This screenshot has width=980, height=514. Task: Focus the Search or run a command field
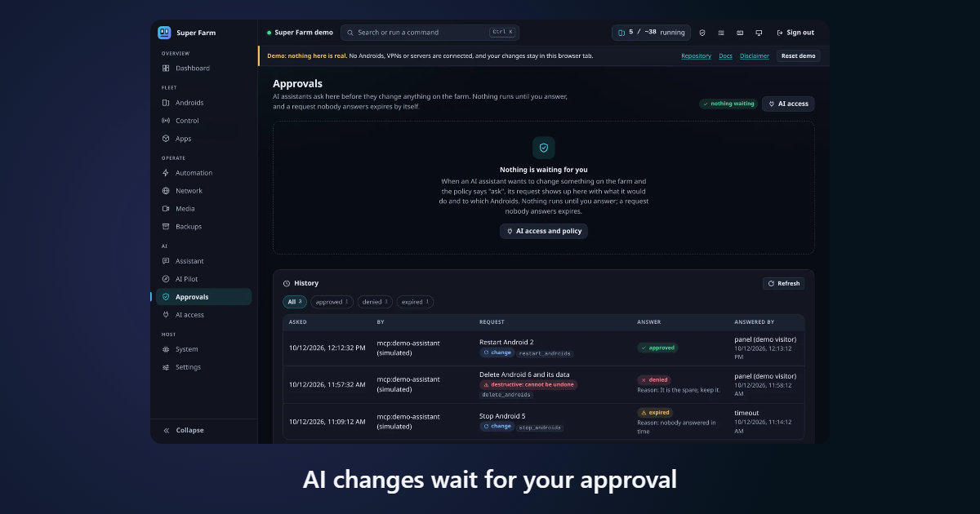pyautogui.click(x=430, y=33)
